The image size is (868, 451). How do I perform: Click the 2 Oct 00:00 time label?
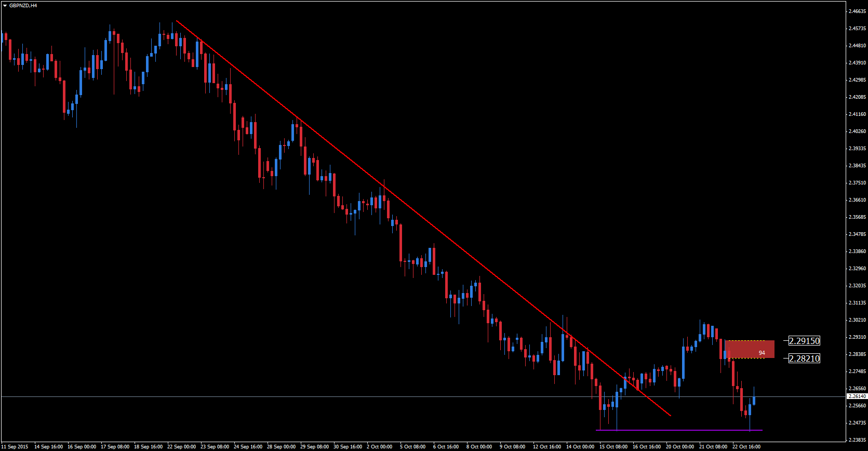[379, 447]
